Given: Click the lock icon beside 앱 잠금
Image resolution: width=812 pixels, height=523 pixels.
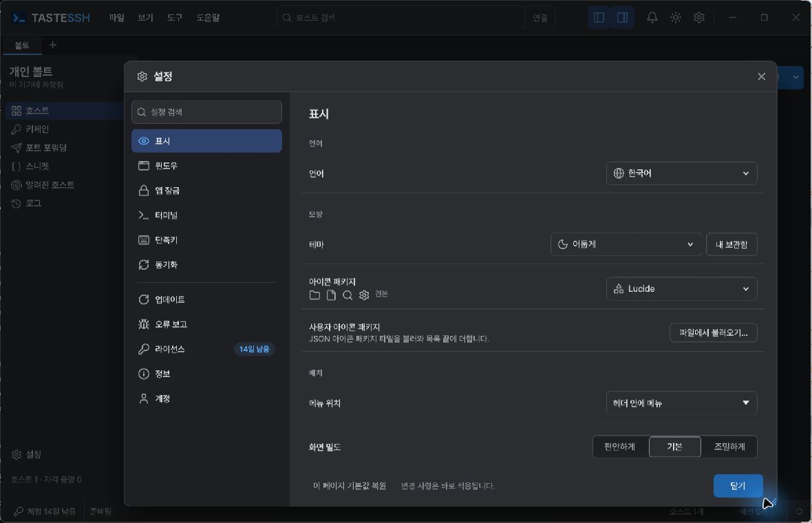Looking at the screenshot, I should coord(143,191).
